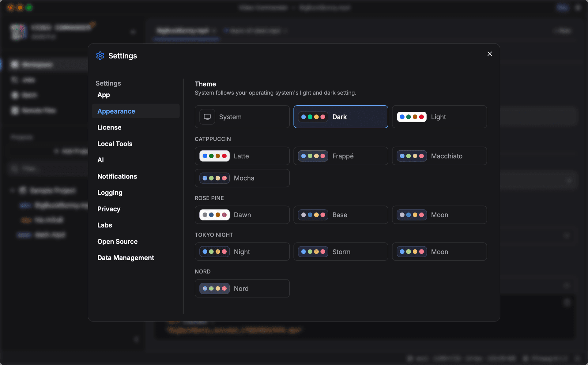Screen dimensions: 588x365
Task: Apply the Nord theme
Action: point(242,288)
